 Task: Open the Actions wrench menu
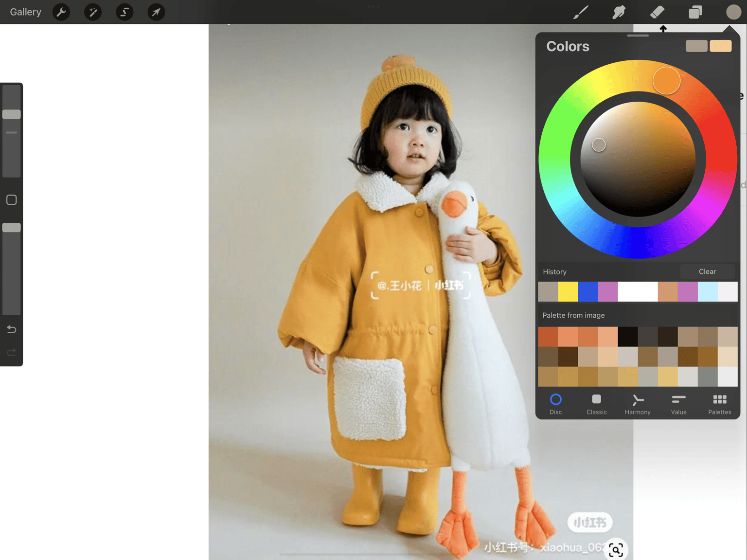tap(61, 12)
